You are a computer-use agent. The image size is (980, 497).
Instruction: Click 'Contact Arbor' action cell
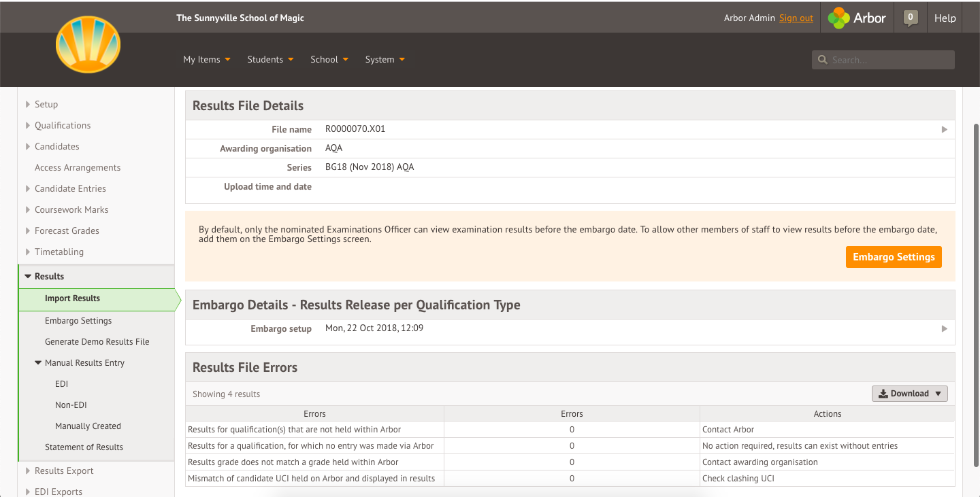(827, 430)
